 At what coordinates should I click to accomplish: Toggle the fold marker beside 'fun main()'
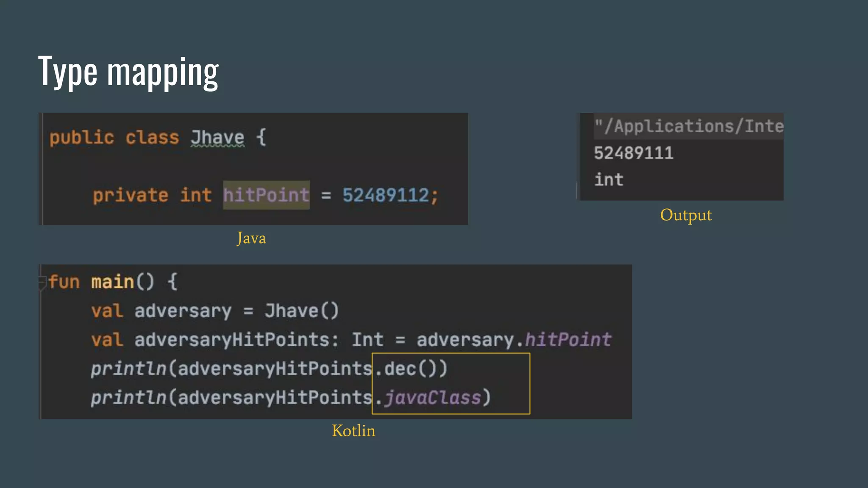click(42, 283)
